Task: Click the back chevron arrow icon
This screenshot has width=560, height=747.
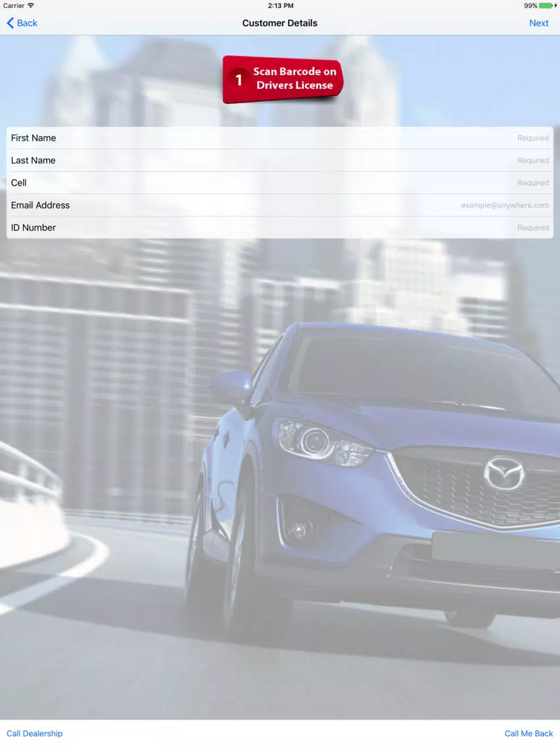Action: click(10, 23)
